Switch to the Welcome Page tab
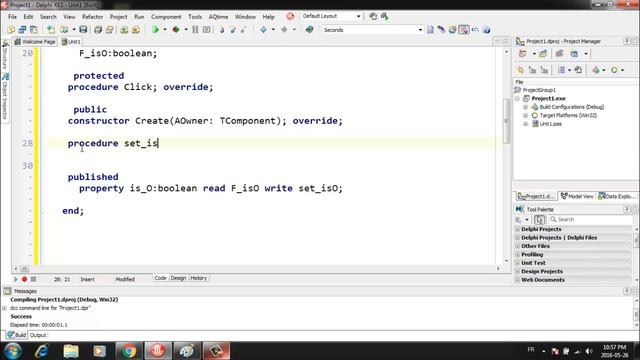Screen dimensions: 640x360 (x=35, y=42)
